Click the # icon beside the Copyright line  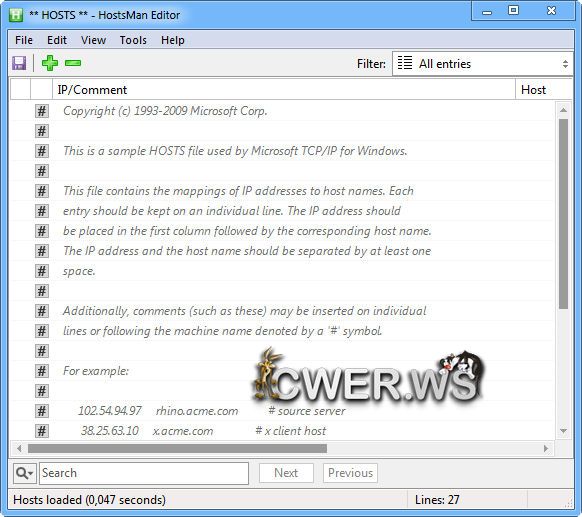[x=42, y=111]
